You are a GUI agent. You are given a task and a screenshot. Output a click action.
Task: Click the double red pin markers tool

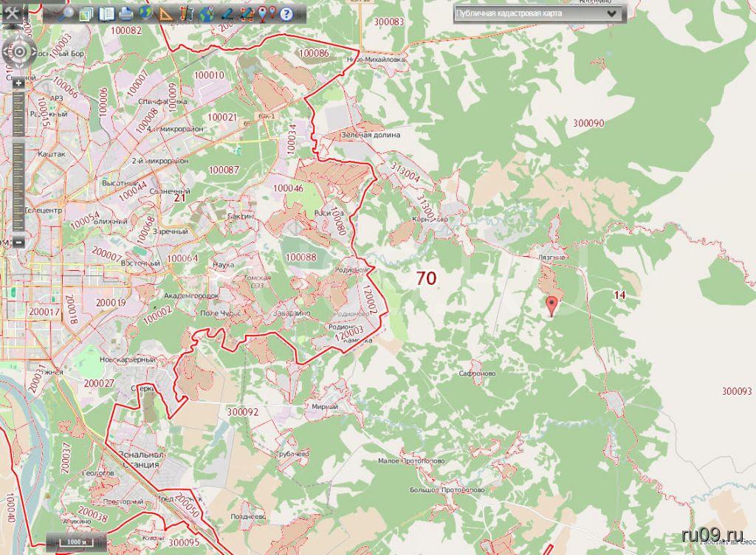click(x=267, y=14)
